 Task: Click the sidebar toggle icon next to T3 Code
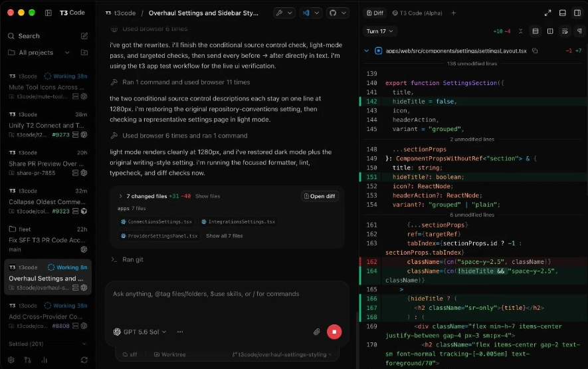(49, 13)
